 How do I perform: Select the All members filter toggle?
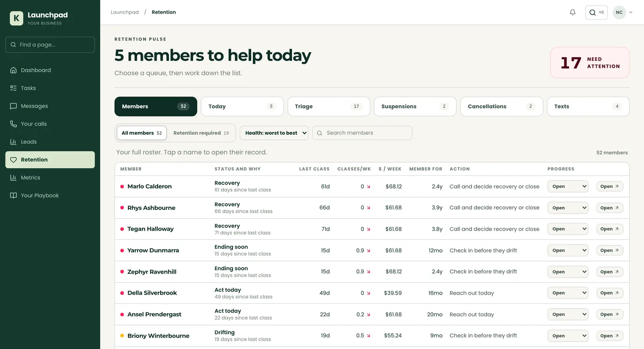pyautogui.click(x=142, y=133)
